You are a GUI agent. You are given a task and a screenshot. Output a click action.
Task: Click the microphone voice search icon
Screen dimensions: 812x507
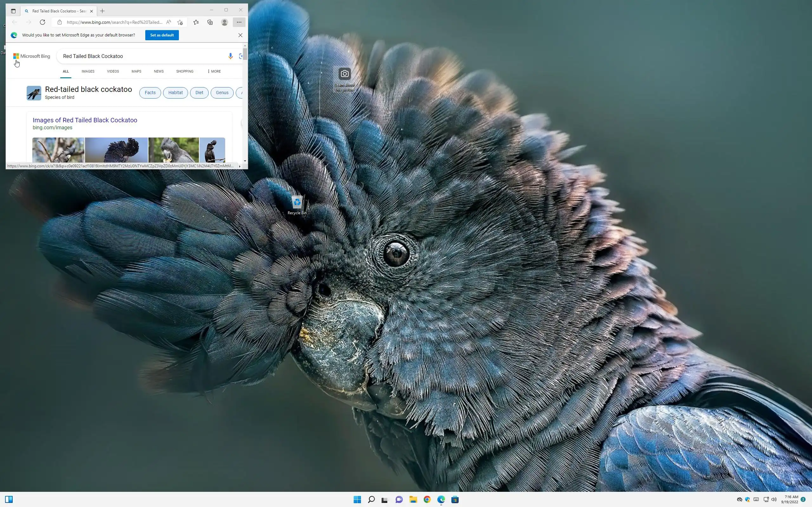click(230, 56)
